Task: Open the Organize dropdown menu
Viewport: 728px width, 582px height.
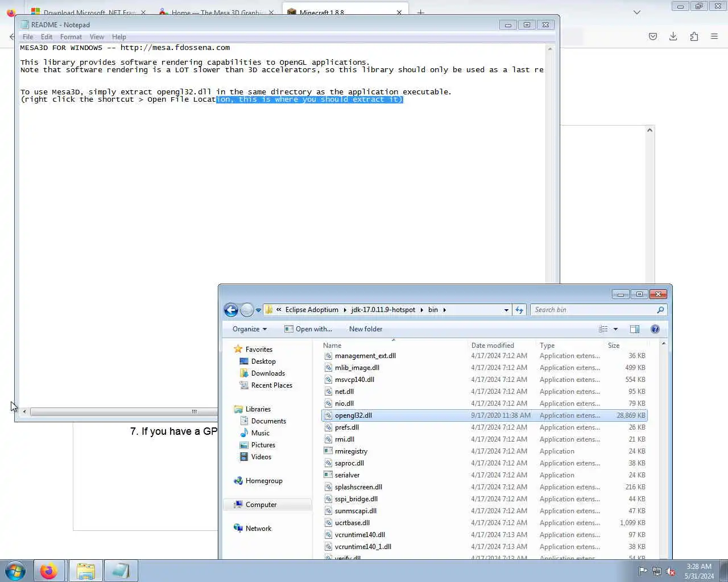Action: pos(249,329)
